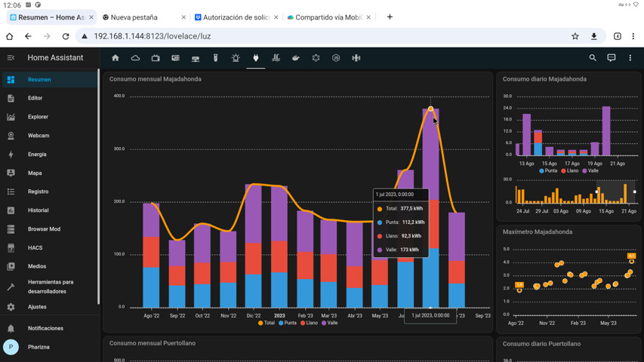This screenshot has width=644, height=362.
Task: Click the search magnifier icon
Action: click(593, 58)
